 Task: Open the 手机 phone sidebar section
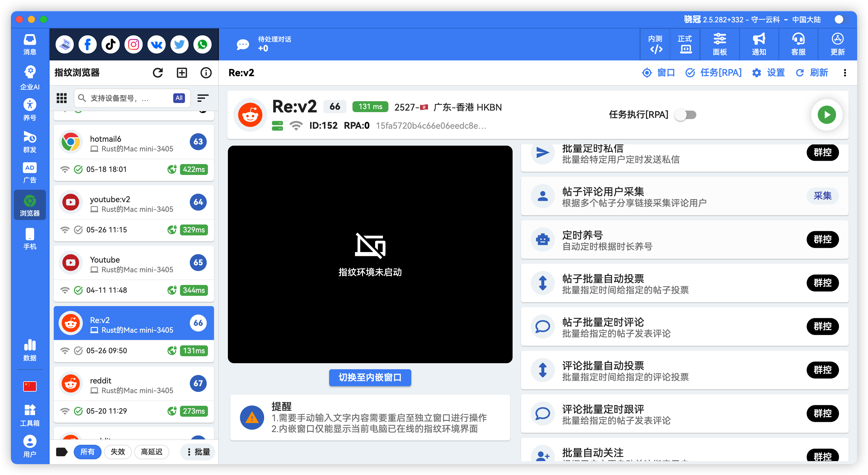point(30,239)
